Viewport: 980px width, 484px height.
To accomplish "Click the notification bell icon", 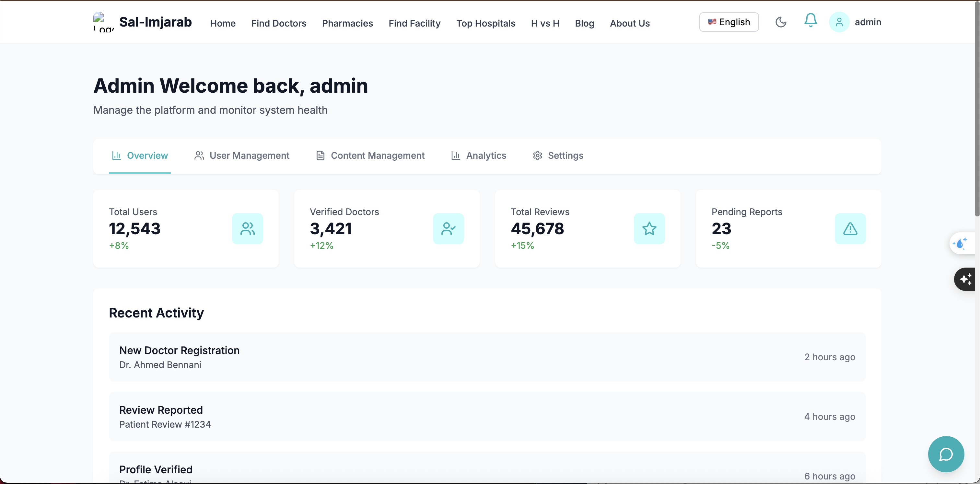I will point(810,21).
